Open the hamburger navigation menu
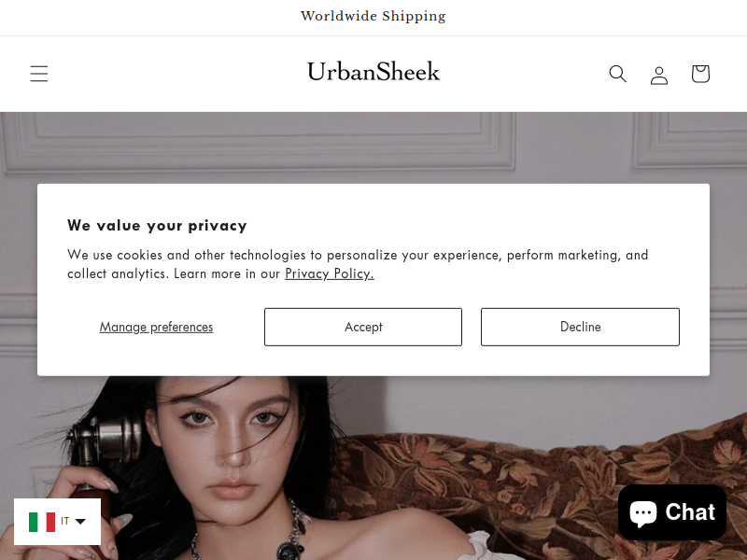The image size is (747, 560). pos(39,74)
